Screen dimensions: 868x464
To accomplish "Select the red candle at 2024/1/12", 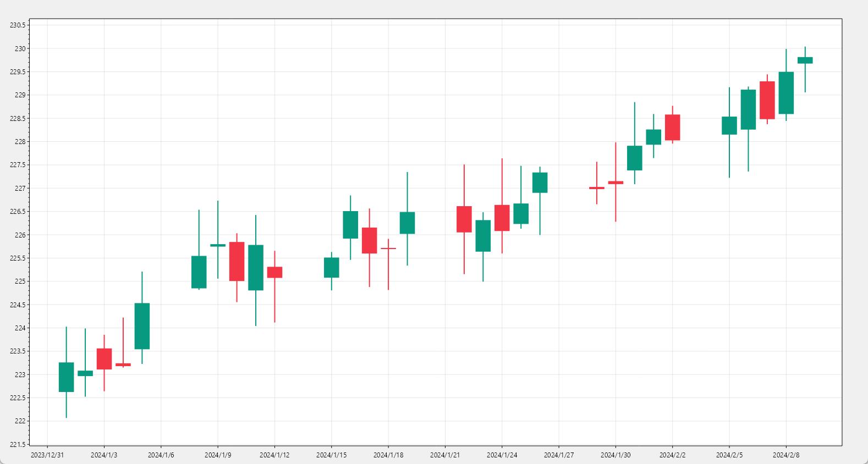I will [x=274, y=272].
